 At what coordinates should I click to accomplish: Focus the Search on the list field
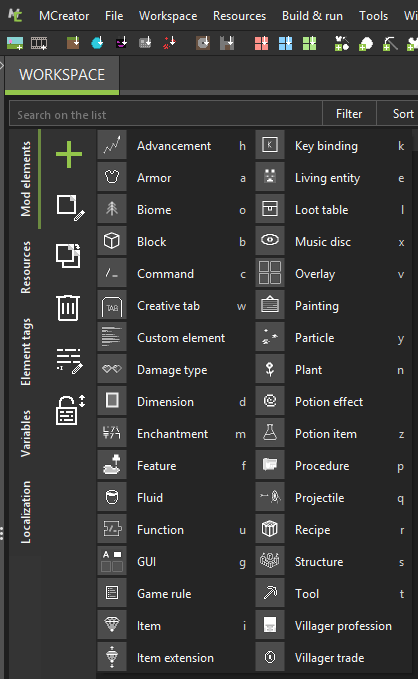[x=166, y=115]
